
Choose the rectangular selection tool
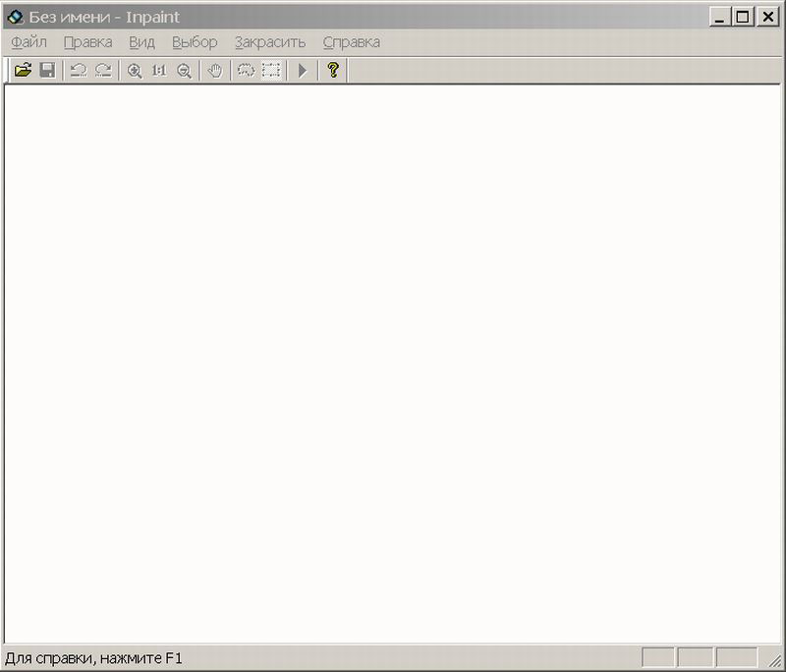(270, 71)
